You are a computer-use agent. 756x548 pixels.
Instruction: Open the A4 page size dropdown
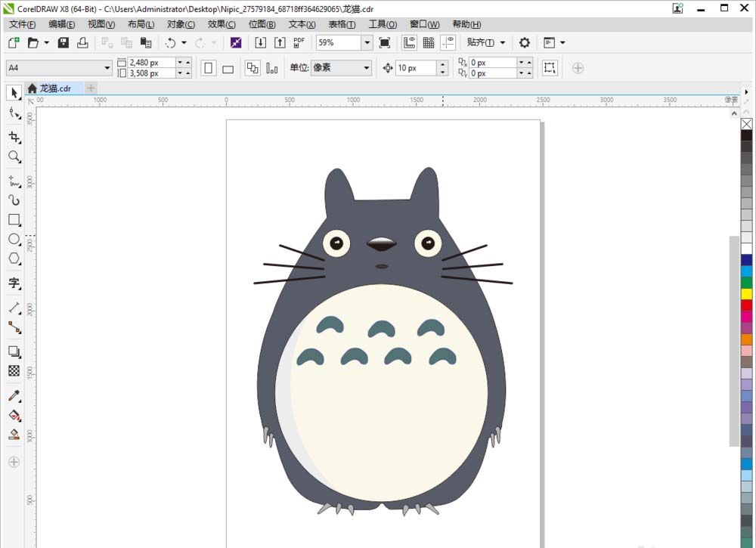click(x=107, y=68)
